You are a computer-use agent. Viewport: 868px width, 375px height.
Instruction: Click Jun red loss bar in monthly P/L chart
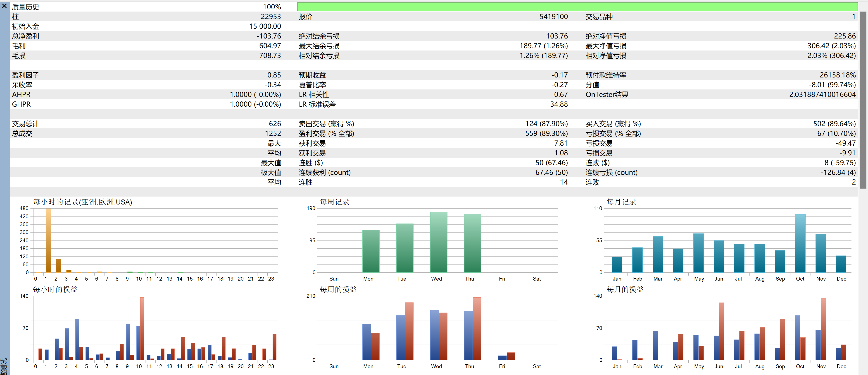721,331
